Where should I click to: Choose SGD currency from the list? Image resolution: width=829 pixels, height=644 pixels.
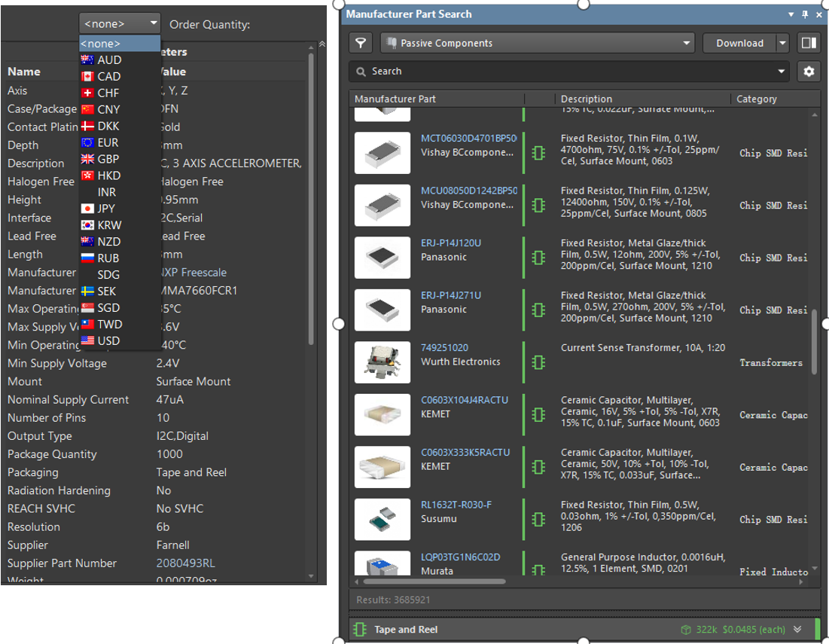[120, 308]
